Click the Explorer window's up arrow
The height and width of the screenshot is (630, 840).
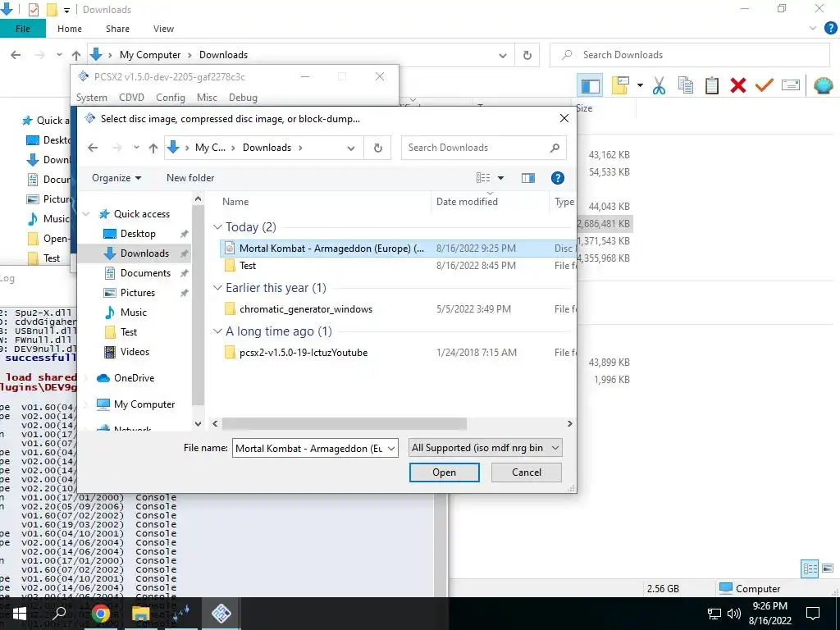(76, 55)
